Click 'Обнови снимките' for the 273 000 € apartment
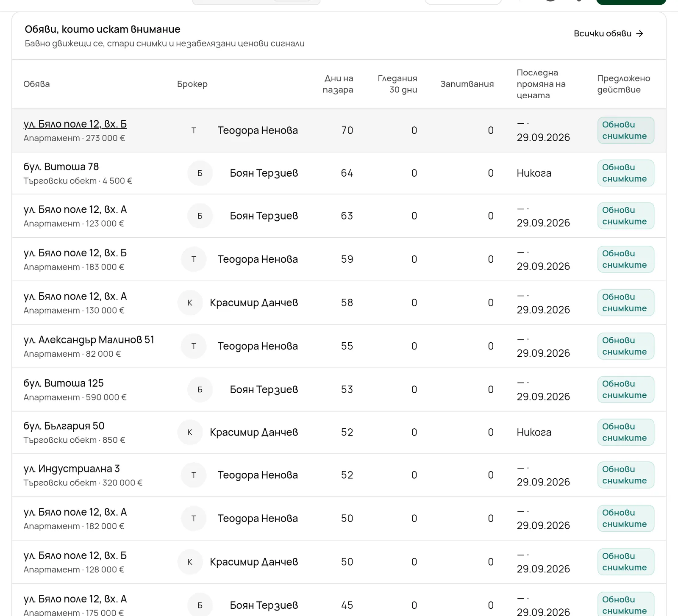Image resolution: width=678 pixels, height=616 pixels. (x=625, y=130)
